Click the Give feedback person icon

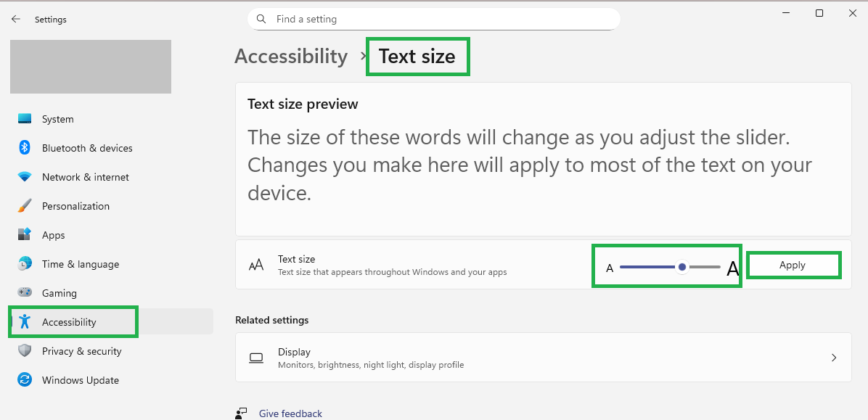241,413
